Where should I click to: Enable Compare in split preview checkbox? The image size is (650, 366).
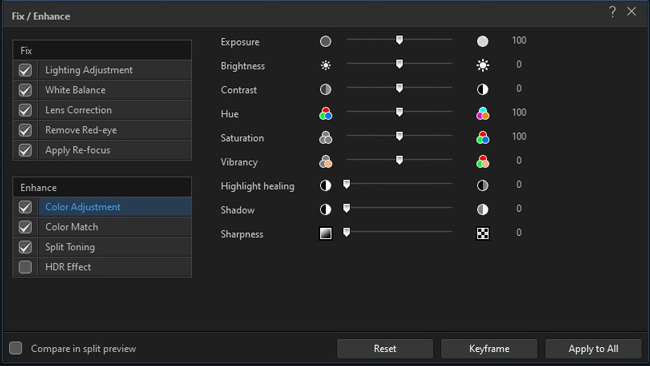click(16, 348)
